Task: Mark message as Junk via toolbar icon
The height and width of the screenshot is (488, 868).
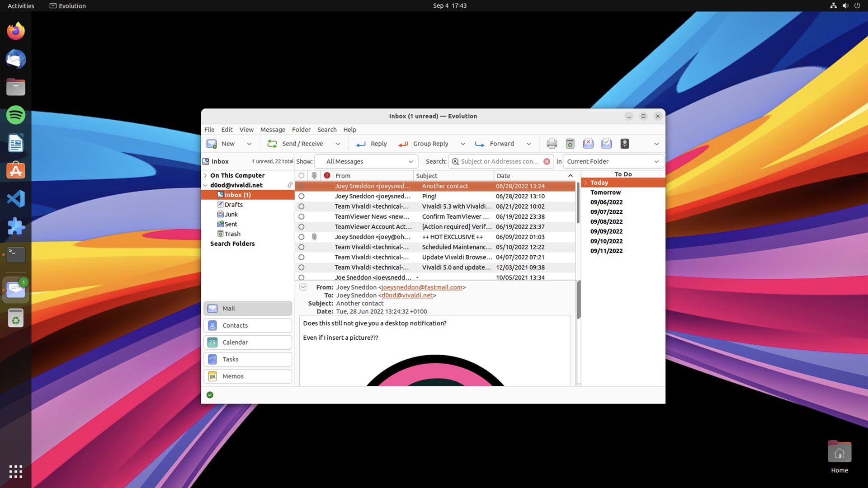Action: 588,144
